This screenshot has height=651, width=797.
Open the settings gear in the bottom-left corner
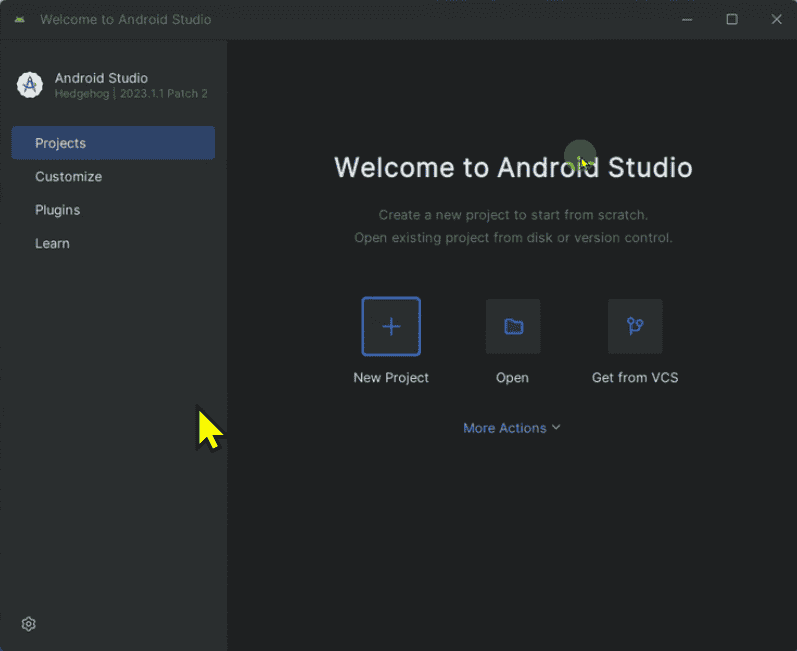pyautogui.click(x=29, y=624)
